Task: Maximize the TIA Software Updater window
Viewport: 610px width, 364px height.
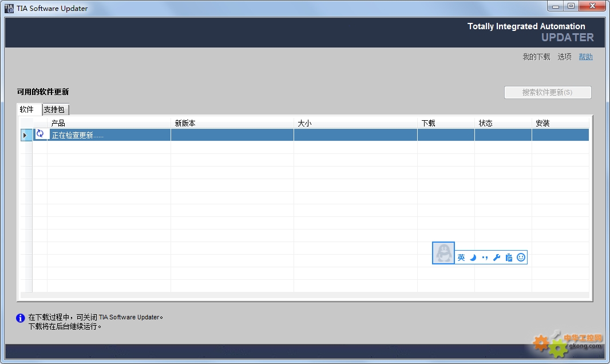Action: (571, 6)
